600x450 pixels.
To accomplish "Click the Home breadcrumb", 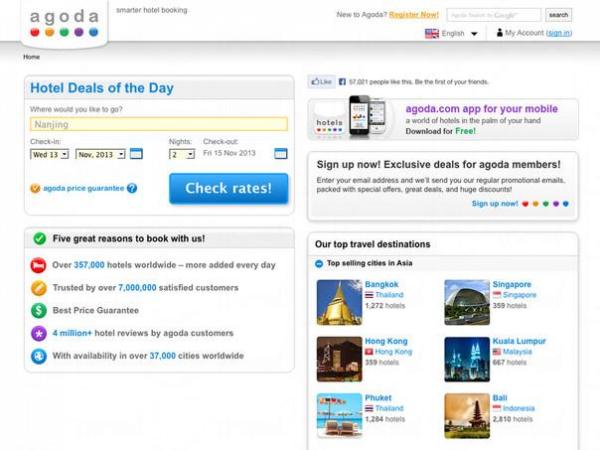I will point(32,57).
